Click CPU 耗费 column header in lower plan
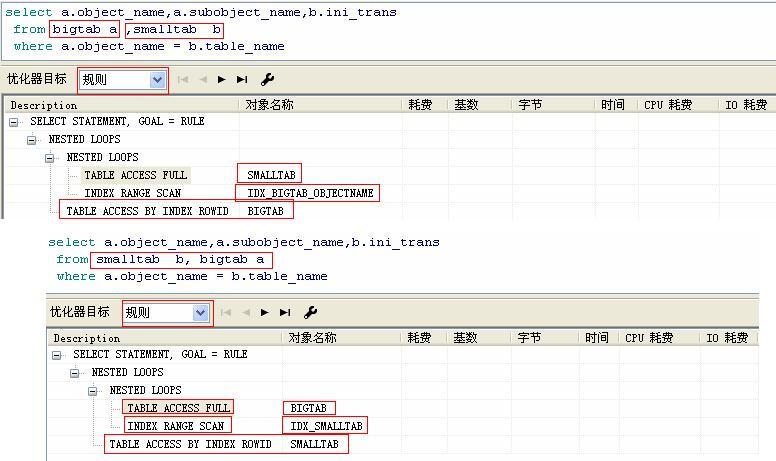 [659, 338]
